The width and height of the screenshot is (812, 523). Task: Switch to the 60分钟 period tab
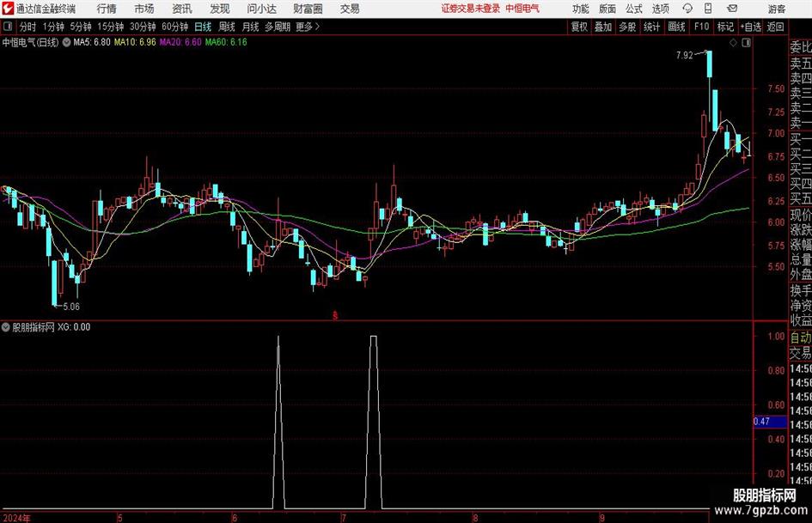(x=174, y=27)
